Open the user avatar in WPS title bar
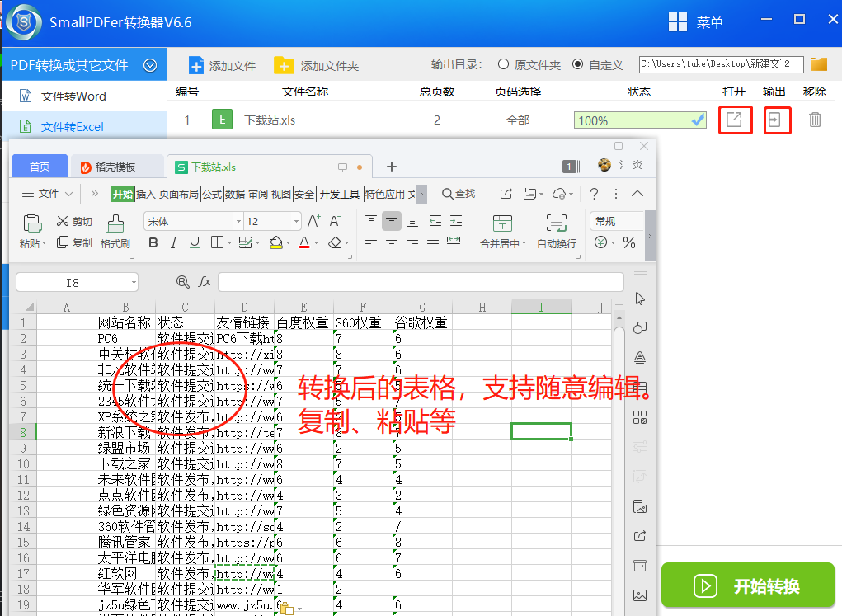The width and height of the screenshot is (842, 616). click(604, 165)
